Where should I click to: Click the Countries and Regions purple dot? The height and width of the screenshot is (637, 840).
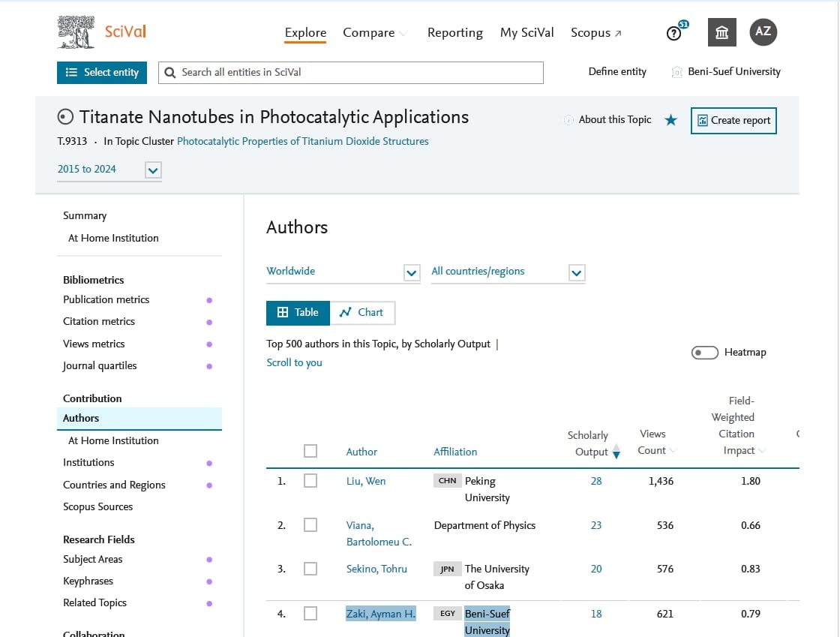(209, 485)
